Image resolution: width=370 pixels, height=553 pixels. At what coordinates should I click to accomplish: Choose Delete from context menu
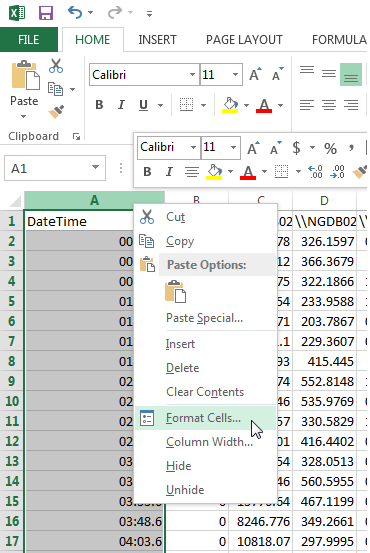(205, 368)
